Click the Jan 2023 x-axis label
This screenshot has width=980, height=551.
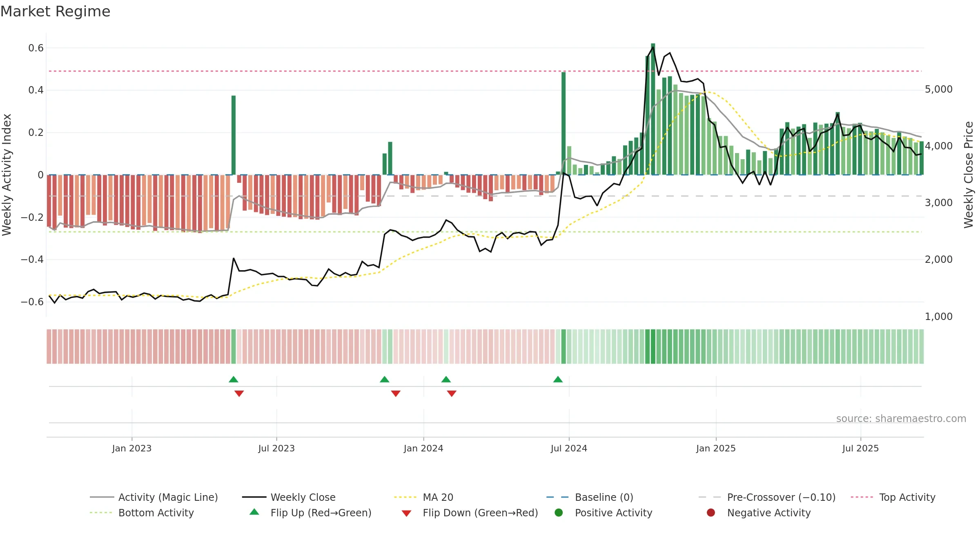coord(132,448)
